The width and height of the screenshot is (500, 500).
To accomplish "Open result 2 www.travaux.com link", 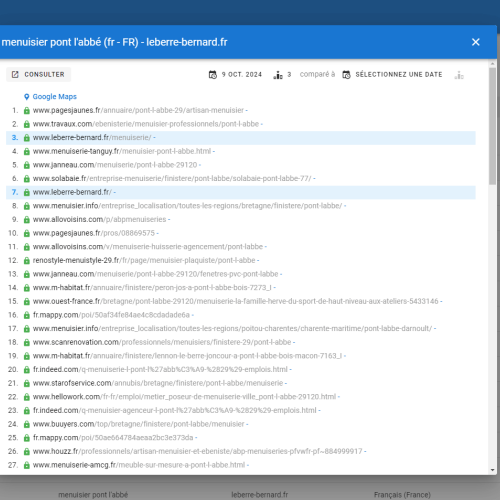I will point(146,124).
